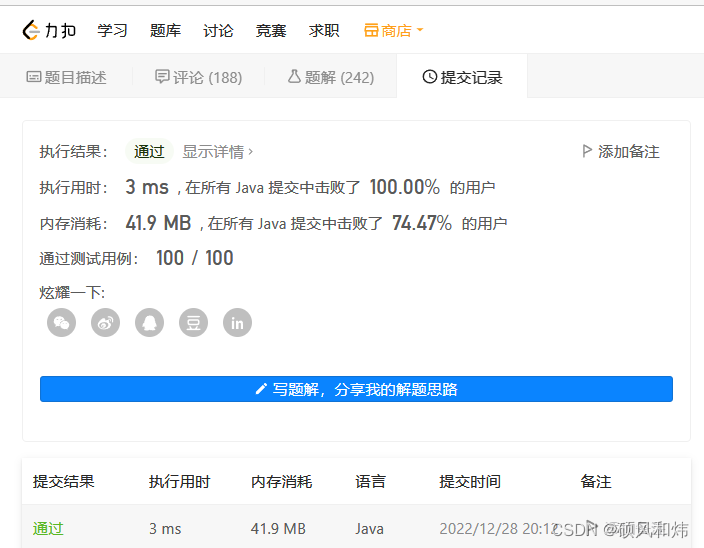Click the 提交时间 column header
The height and width of the screenshot is (548, 704).
point(470,482)
